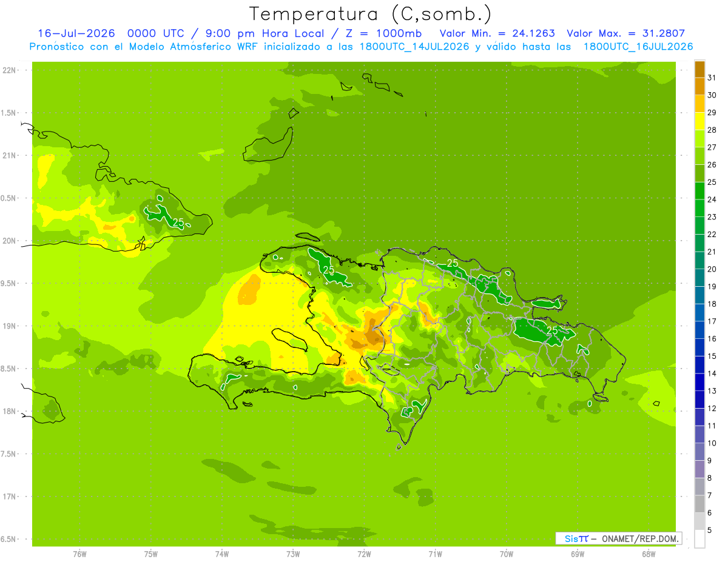Click legend value 5
Viewport: 728px width, 562px height.
click(710, 530)
